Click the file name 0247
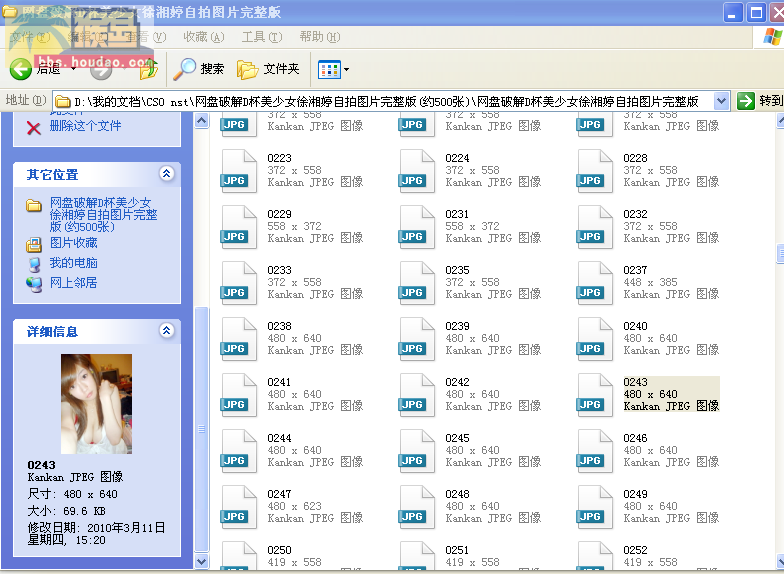This screenshot has height=574, width=784. [279, 494]
